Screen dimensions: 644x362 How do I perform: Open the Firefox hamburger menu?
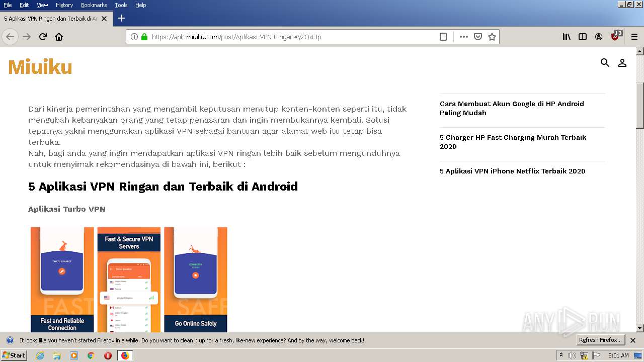634,37
